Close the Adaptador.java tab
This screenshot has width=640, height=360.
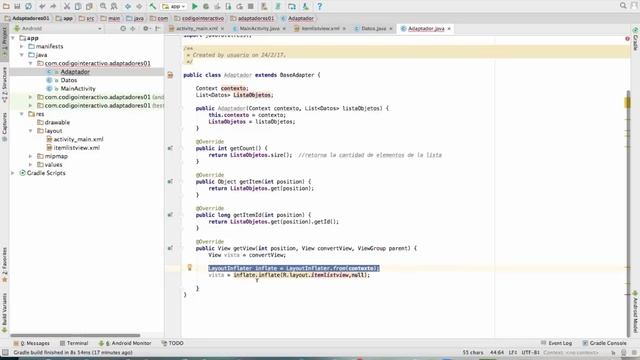click(x=449, y=29)
